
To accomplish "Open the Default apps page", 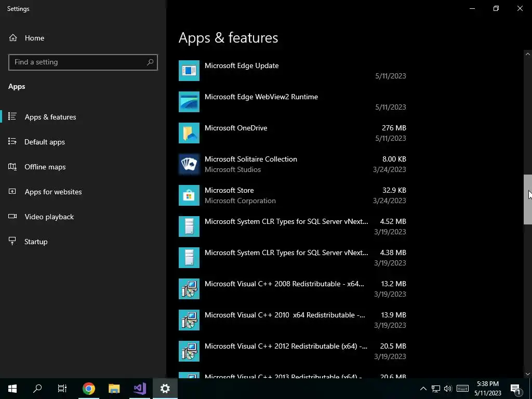I will 83,142.
